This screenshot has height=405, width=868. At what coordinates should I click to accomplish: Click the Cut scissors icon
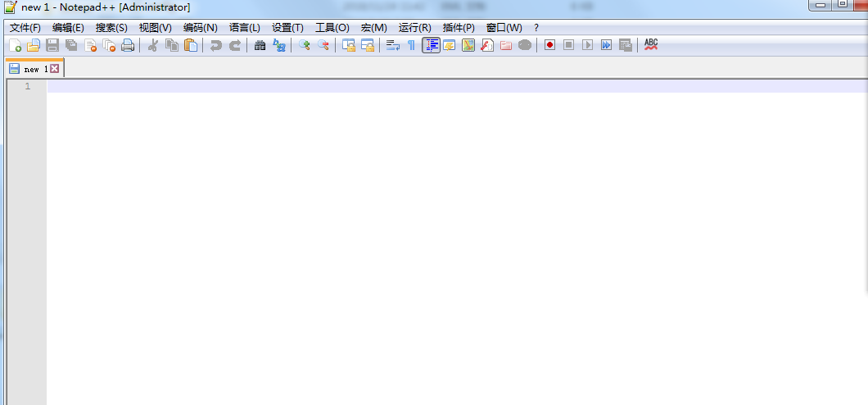(x=152, y=45)
